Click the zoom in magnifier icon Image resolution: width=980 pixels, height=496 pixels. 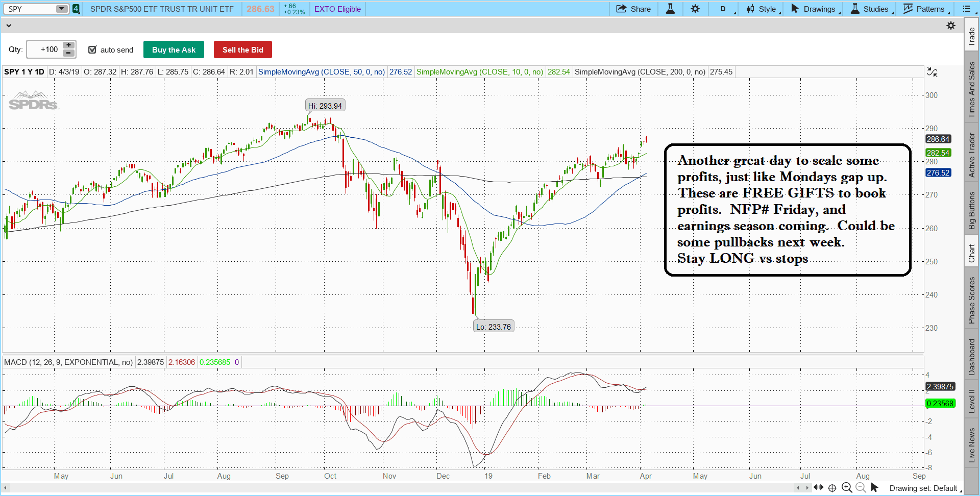847,487
